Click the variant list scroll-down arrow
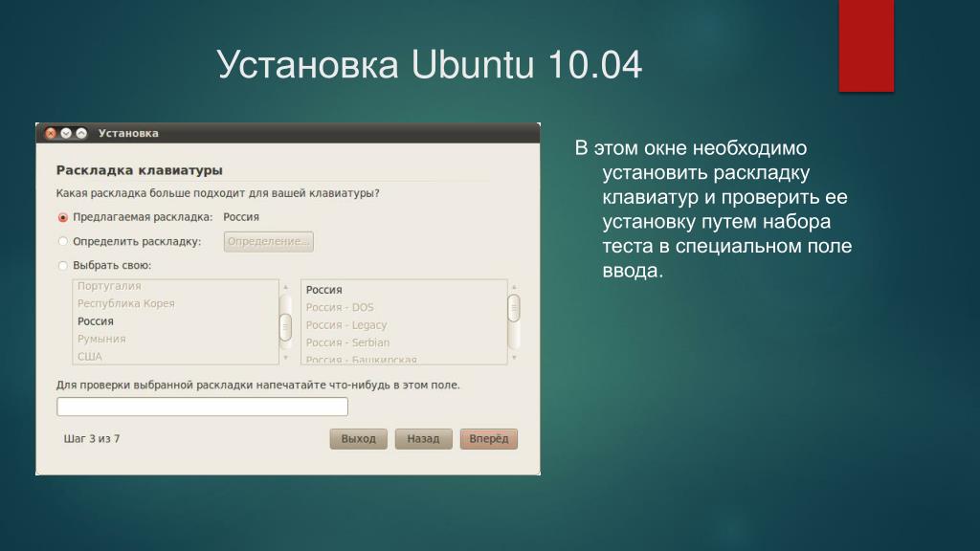Viewport: 980px width, 551px height. pos(514,358)
